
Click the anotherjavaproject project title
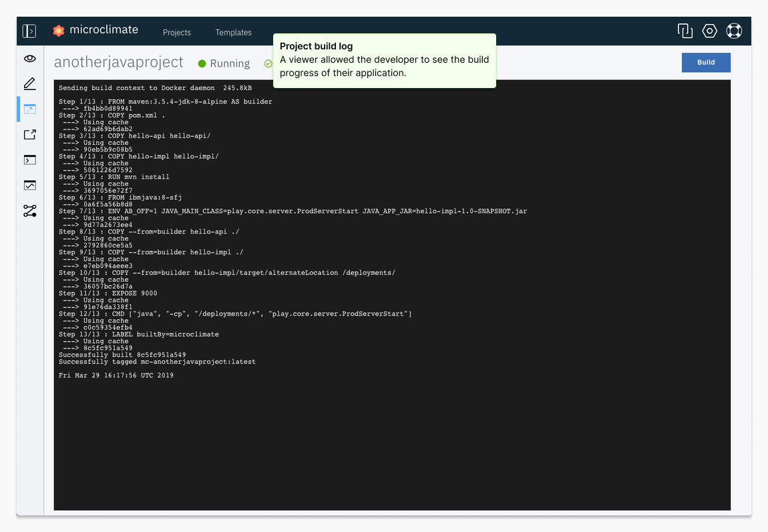[x=118, y=63]
